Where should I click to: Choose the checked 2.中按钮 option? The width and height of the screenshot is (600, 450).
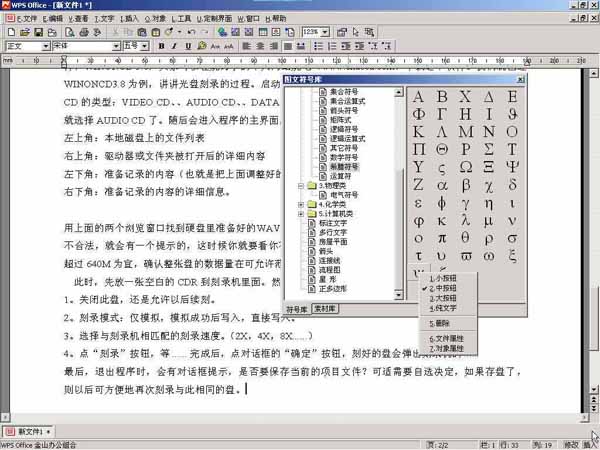(443, 289)
